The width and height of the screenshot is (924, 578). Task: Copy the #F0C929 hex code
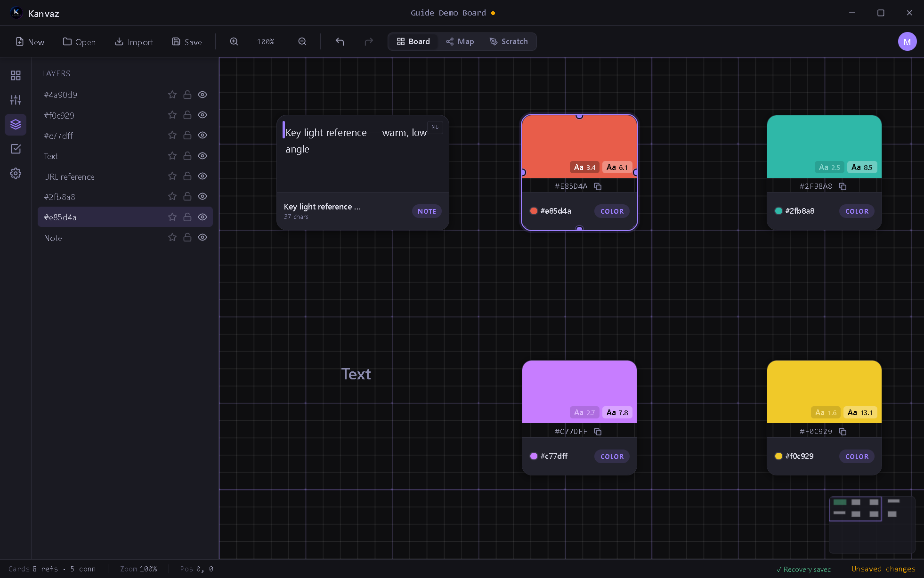point(843,432)
